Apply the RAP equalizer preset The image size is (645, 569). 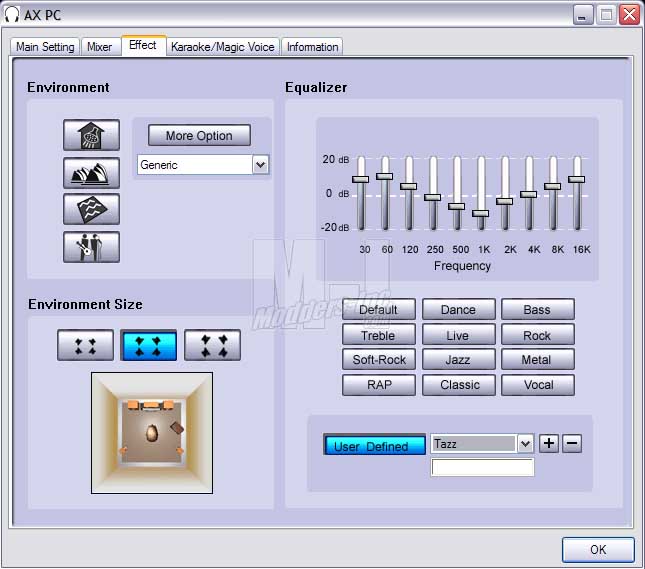click(378, 385)
